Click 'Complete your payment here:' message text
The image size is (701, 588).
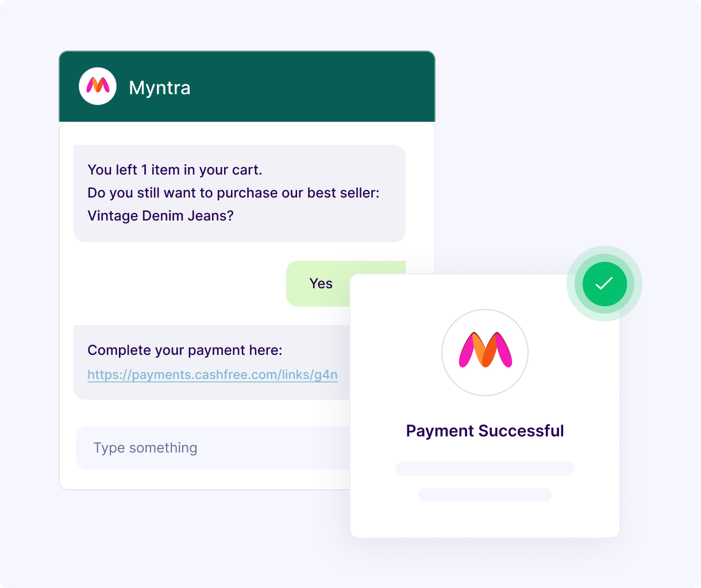coord(185,350)
